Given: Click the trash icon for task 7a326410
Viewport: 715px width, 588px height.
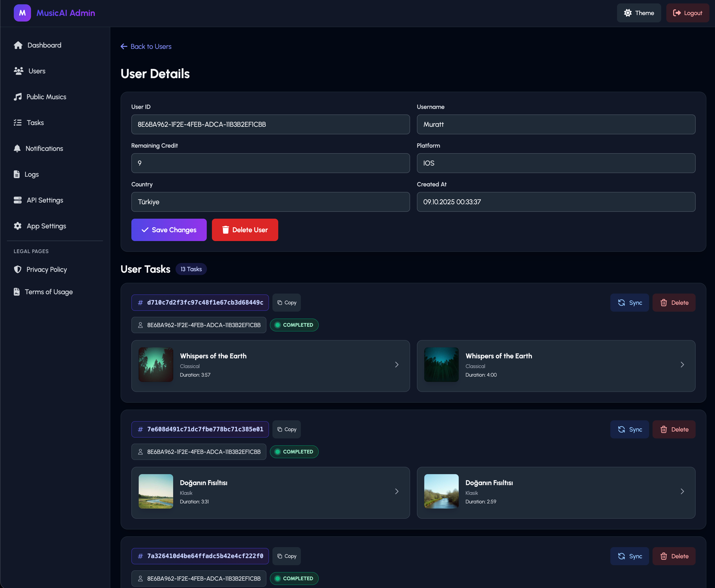Looking at the screenshot, I should pos(664,556).
